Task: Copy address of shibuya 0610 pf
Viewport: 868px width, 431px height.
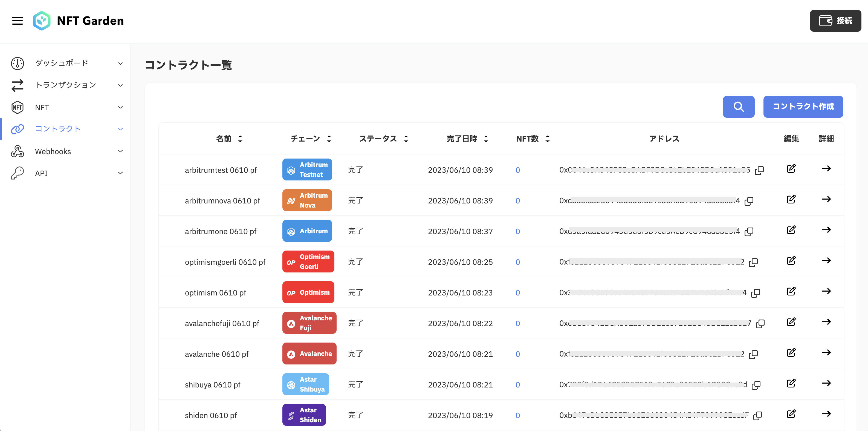Action: pyautogui.click(x=756, y=385)
